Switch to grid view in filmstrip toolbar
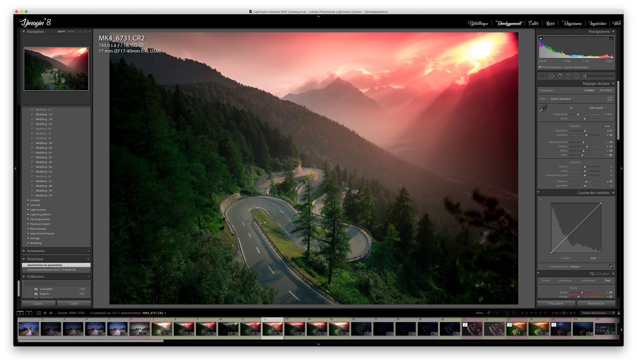 pos(39,313)
